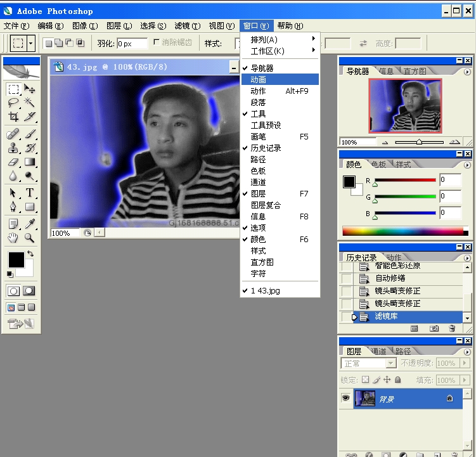Screen dimensions: 476x457
Task: Open the layer blend mode dropdown (正常)
Action: 391,363
